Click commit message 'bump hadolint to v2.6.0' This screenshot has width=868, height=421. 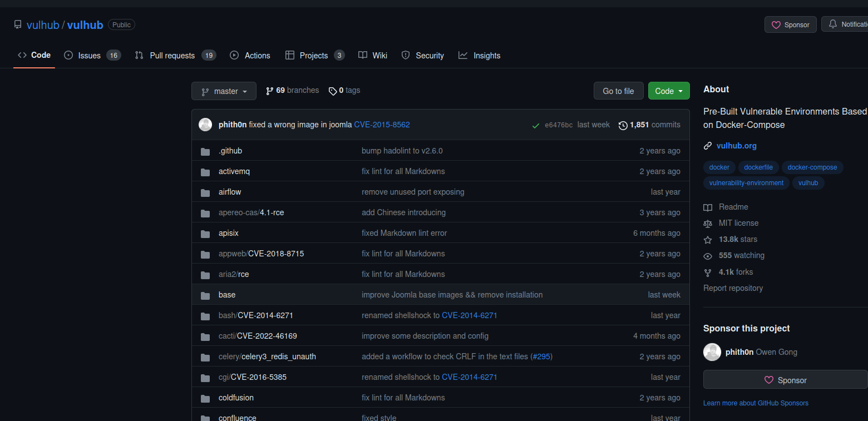(402, 151)
